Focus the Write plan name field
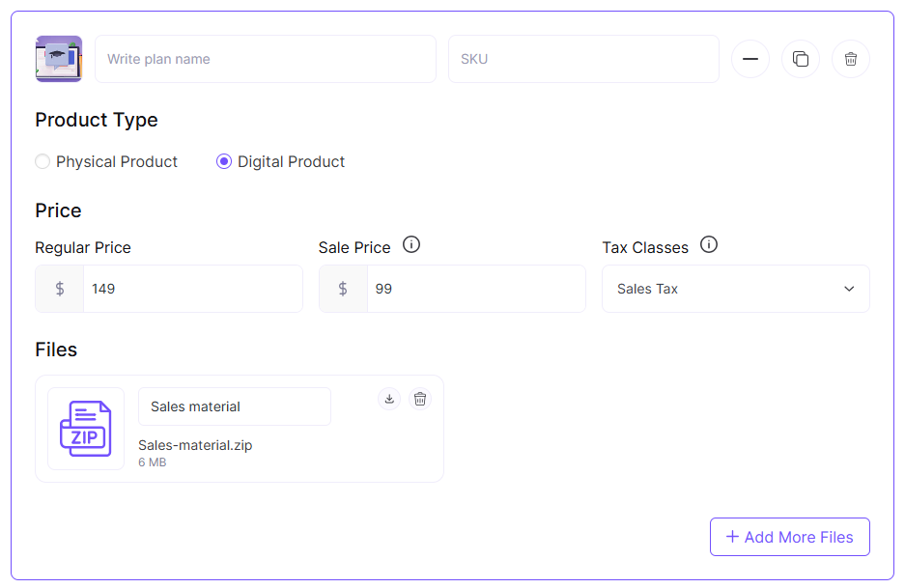Viewport: 905px width, 588px height. (266, 59)
